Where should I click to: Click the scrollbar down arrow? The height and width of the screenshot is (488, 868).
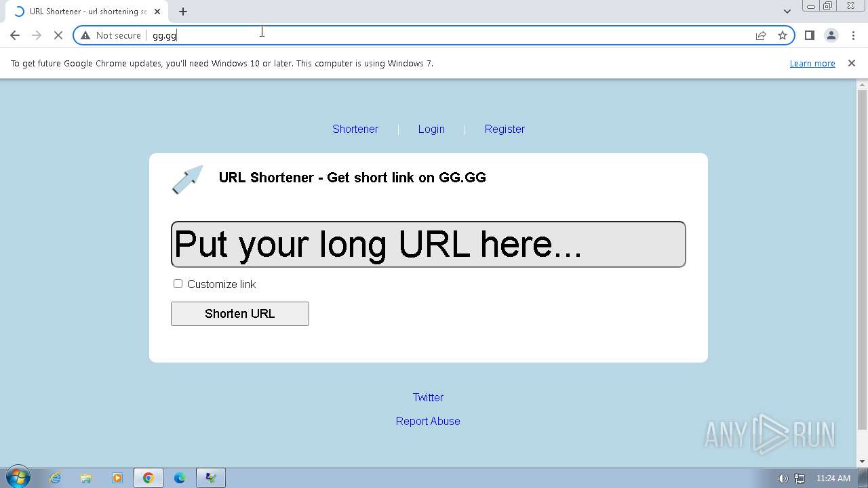863,462
